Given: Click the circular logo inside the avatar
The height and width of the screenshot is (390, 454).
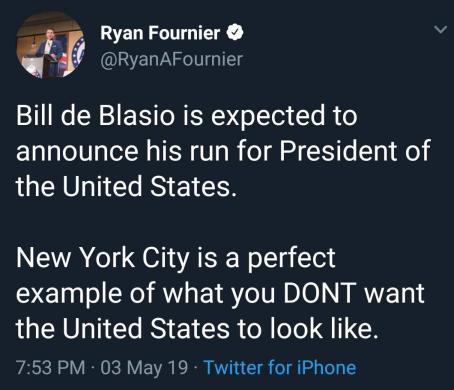Looking at the screenshot, I should [x=77, y=50].
